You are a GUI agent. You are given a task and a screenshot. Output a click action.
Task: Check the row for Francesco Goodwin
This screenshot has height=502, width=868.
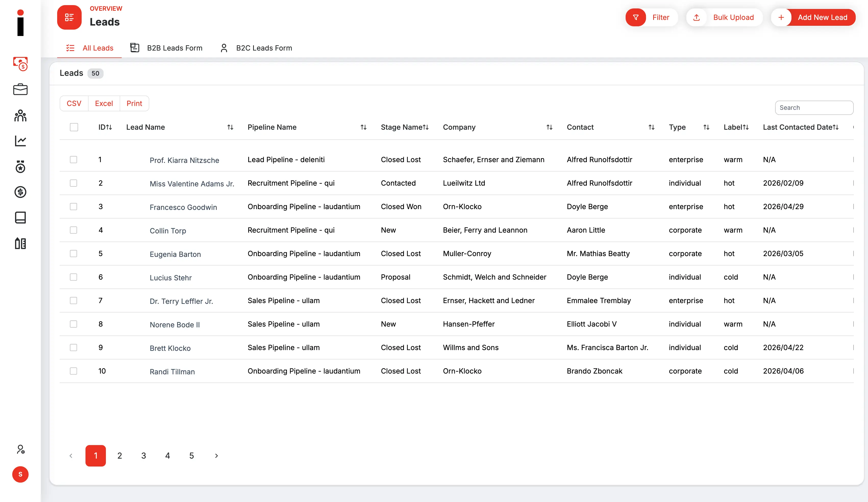click(73, 207)
